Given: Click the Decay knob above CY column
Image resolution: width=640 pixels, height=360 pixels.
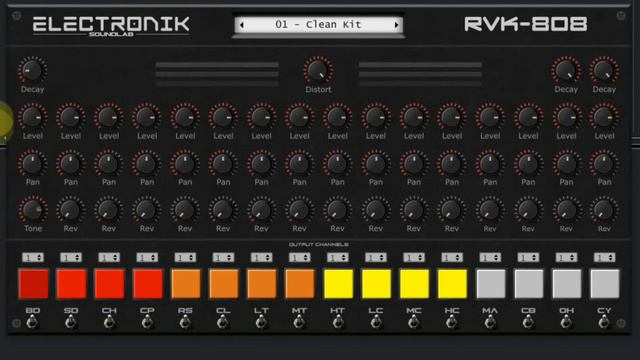Looking at the screenshot, I should click(604, 71).
